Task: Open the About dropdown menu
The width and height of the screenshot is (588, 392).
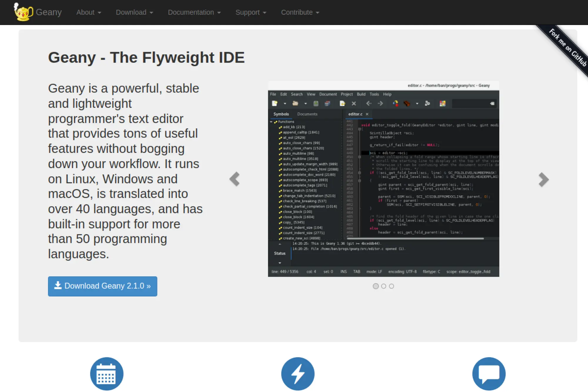Action: tap(88, 12)
